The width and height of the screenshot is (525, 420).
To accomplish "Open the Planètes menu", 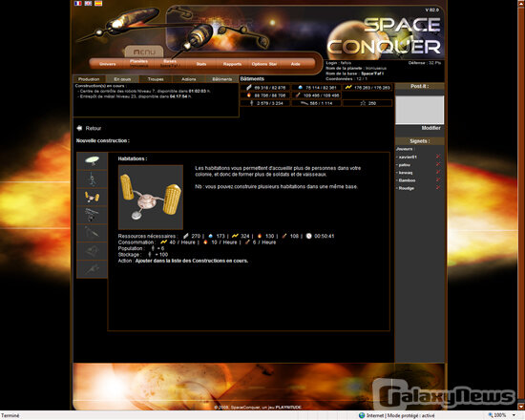I will (138, 61).
